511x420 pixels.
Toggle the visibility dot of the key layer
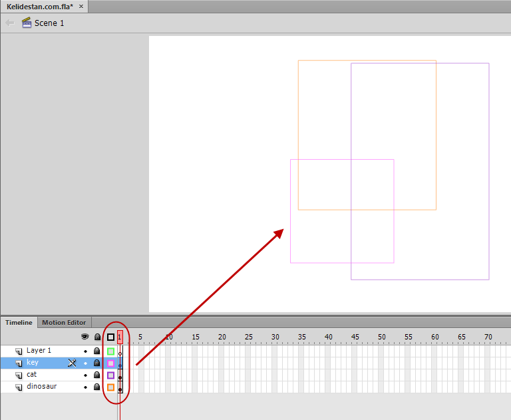tap(85, 363)
